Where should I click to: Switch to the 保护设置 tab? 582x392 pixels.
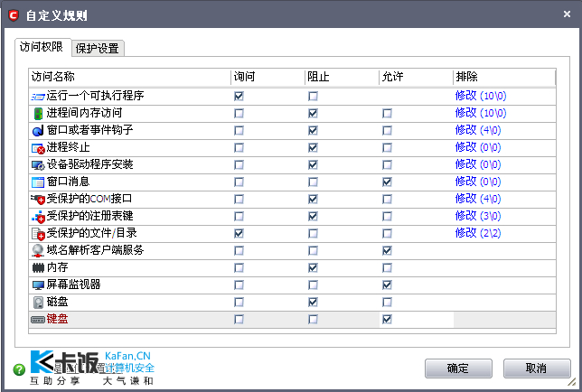point(98,49)
